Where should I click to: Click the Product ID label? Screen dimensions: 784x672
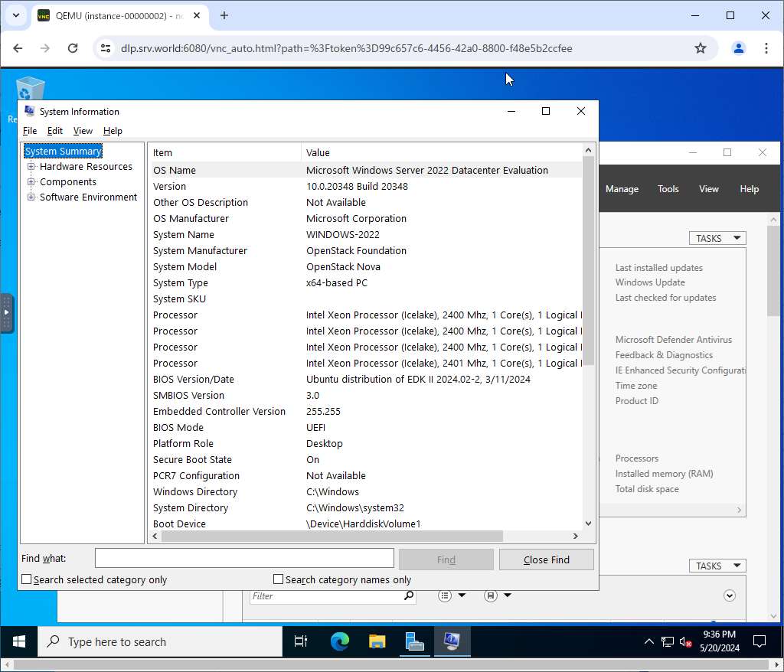[x=636, y=401]
